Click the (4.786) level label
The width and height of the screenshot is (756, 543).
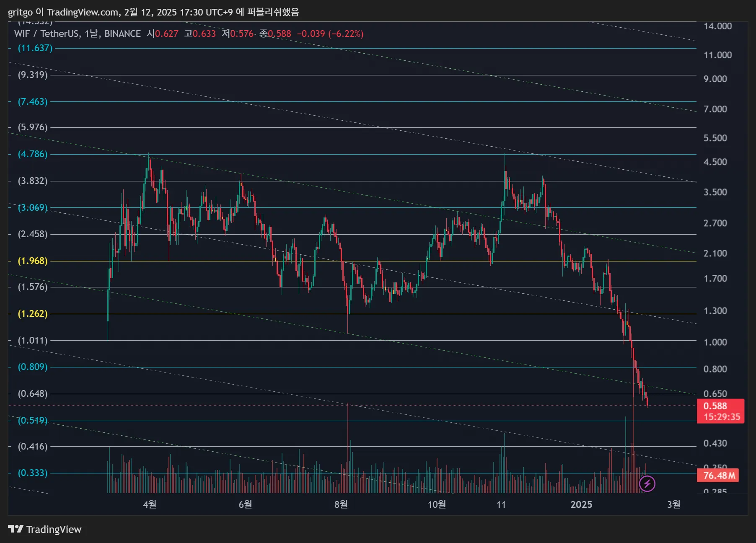(x=33, y=154)
